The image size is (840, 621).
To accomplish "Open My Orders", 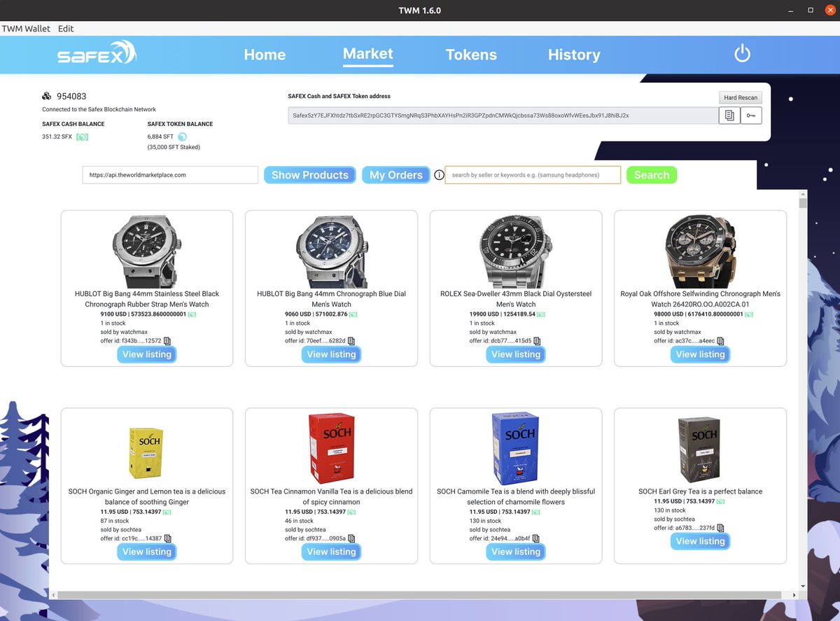I will (x=396, y=175).
